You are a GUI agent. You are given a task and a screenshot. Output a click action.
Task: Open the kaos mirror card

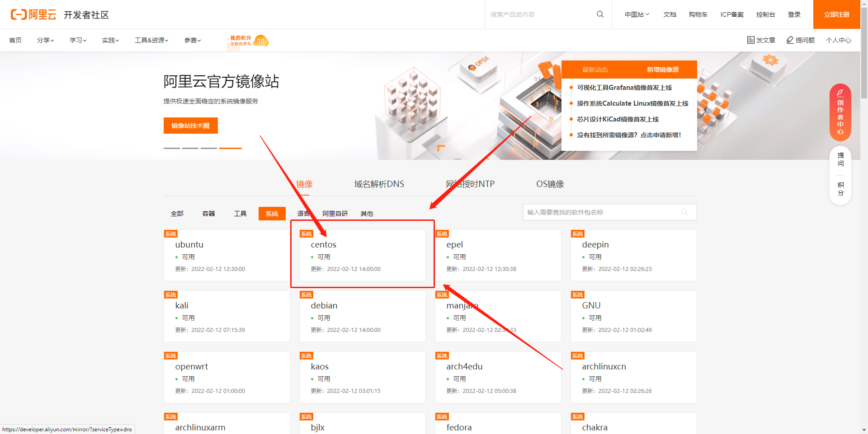coord(362,378)
